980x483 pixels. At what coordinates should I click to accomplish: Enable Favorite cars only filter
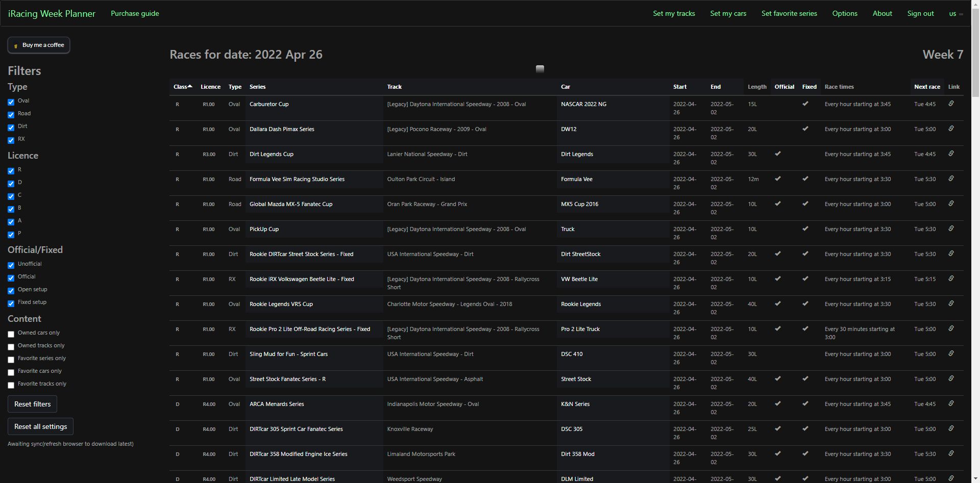(11, 372)
